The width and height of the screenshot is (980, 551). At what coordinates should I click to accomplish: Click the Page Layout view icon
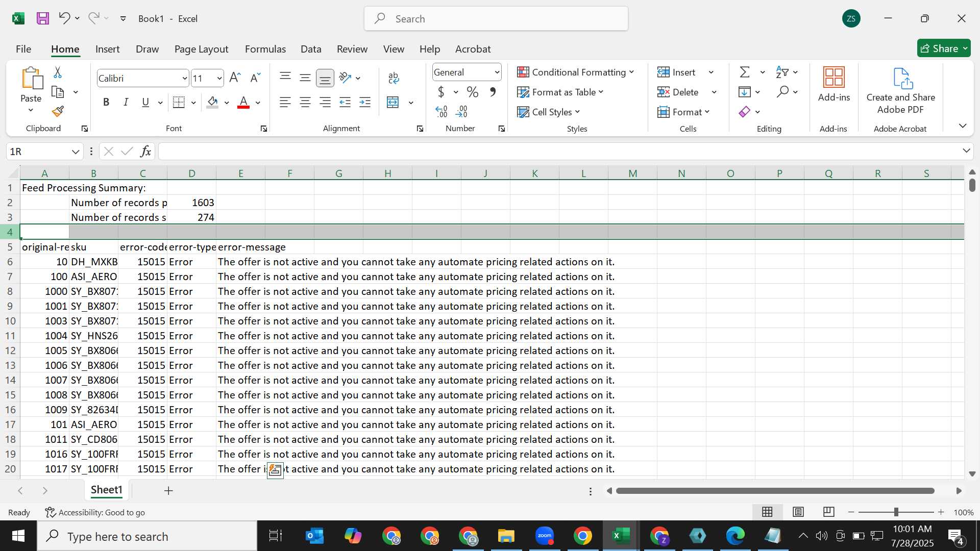click(798, 512)
